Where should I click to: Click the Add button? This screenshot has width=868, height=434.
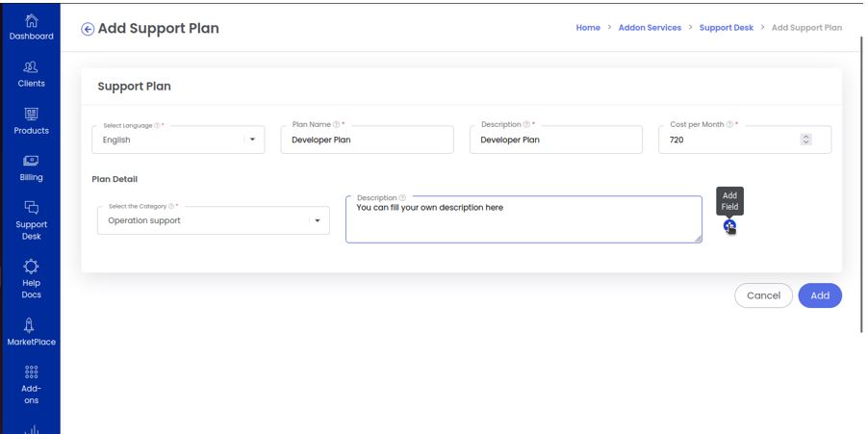820,295
